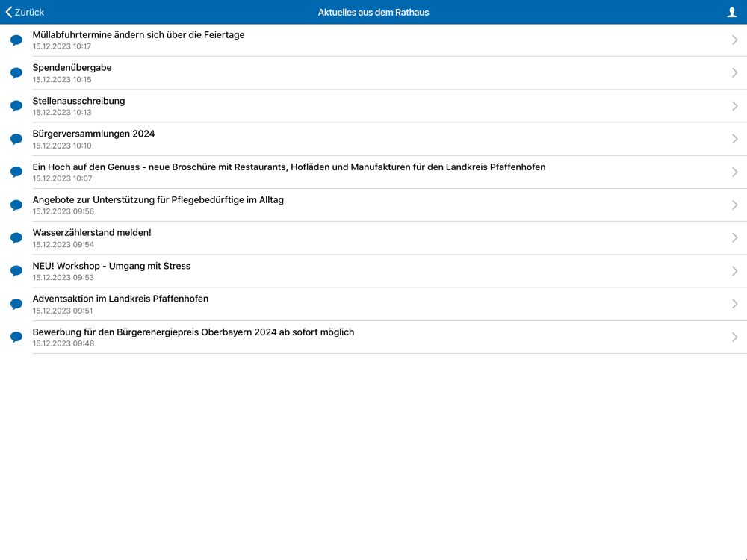Open chevron for Spendenübergabe entry
This screenshot has height=560, width=747.
[x=734, y=73]
